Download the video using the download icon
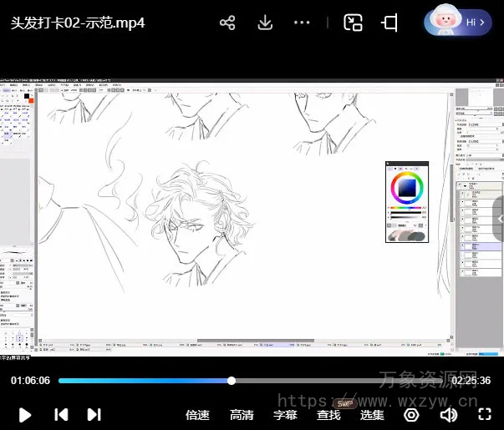Image resolution: width=504 pixels, height=430 pixels. click(265, 23)
